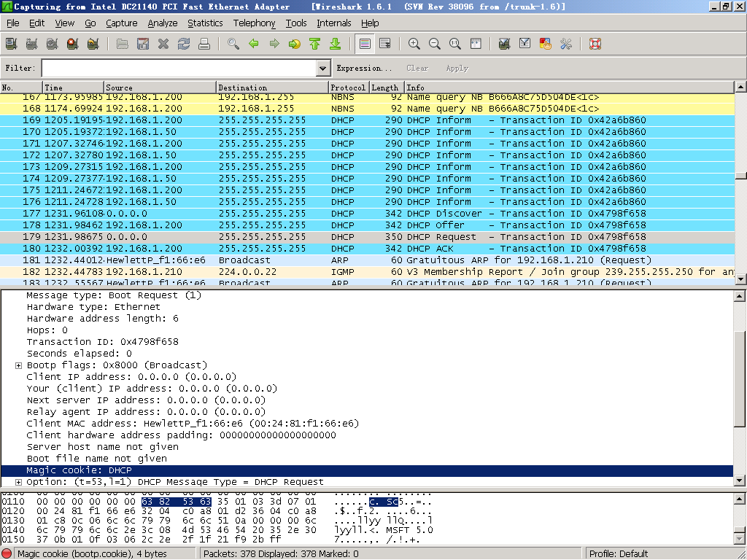Restart the running live capture
The height and width of the screenshot is (560, 747).
93,44
